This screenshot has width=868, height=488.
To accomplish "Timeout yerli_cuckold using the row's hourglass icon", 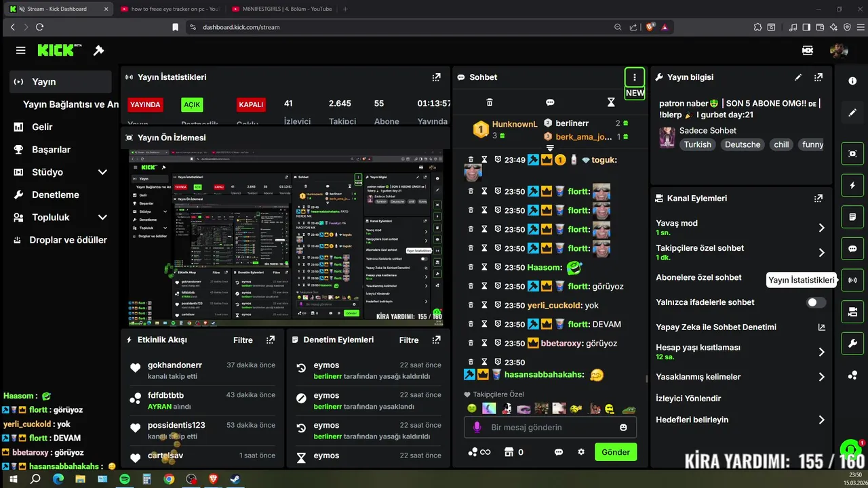I will [x=484, y=305].
